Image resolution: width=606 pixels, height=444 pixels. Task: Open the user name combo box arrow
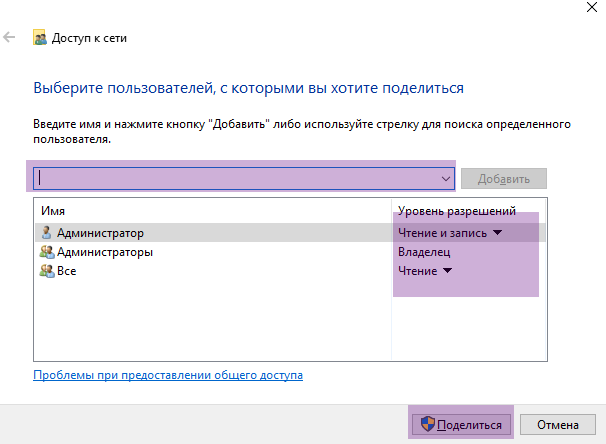coord(446,179)
